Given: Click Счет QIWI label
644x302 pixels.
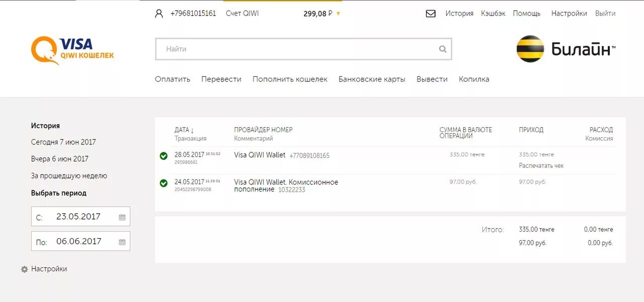Looking at the screenshot, I should click(x=243, y=14).
